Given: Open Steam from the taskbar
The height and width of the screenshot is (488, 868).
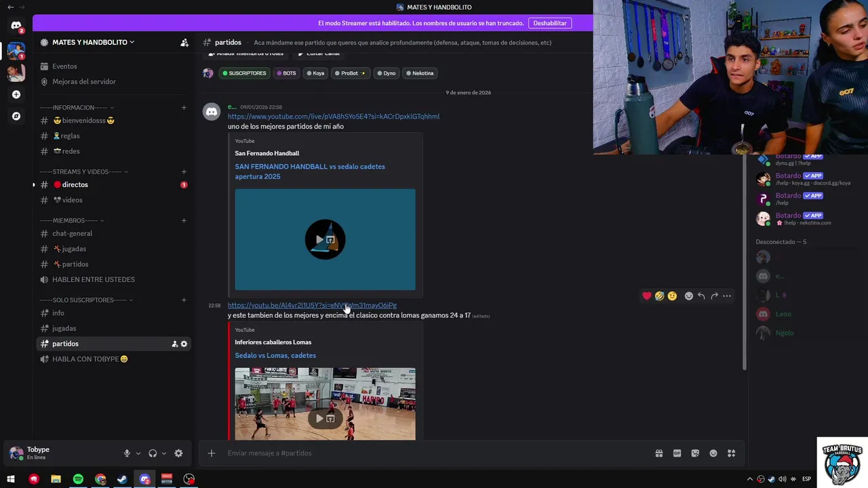Looking at the screenshot, I should click(122, 479).
